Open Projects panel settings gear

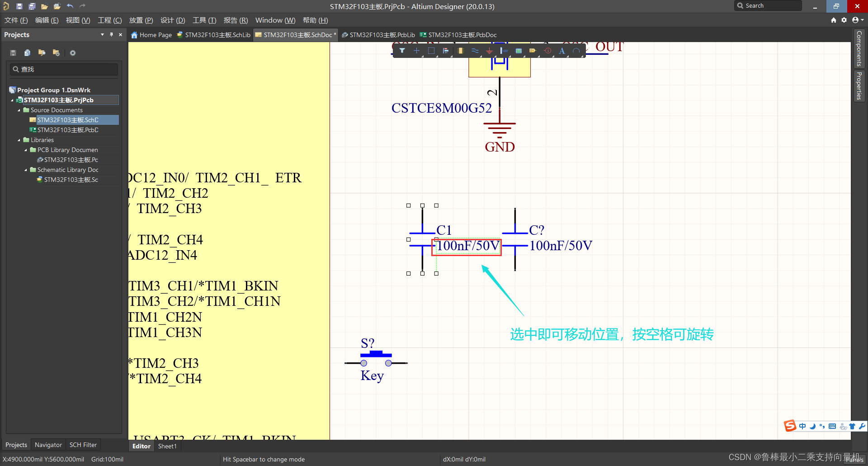click(x=73, y=53)
